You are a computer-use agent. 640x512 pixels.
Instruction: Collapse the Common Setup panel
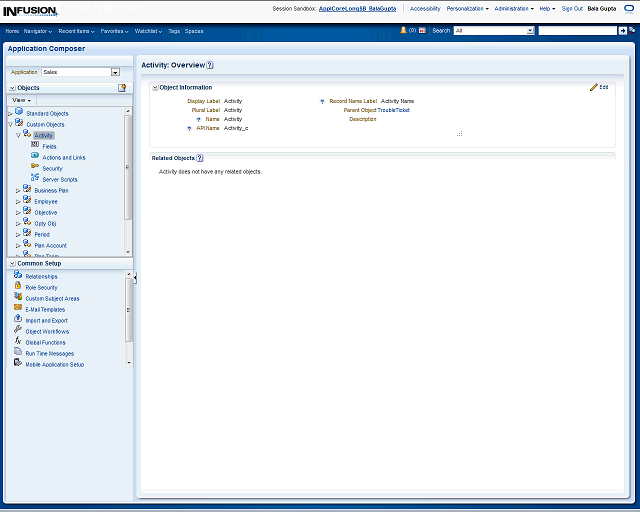12,263
